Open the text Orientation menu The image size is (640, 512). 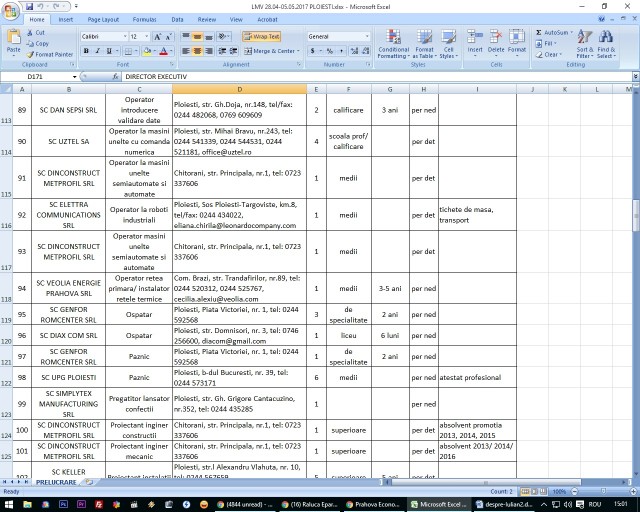tap(224, 37)
